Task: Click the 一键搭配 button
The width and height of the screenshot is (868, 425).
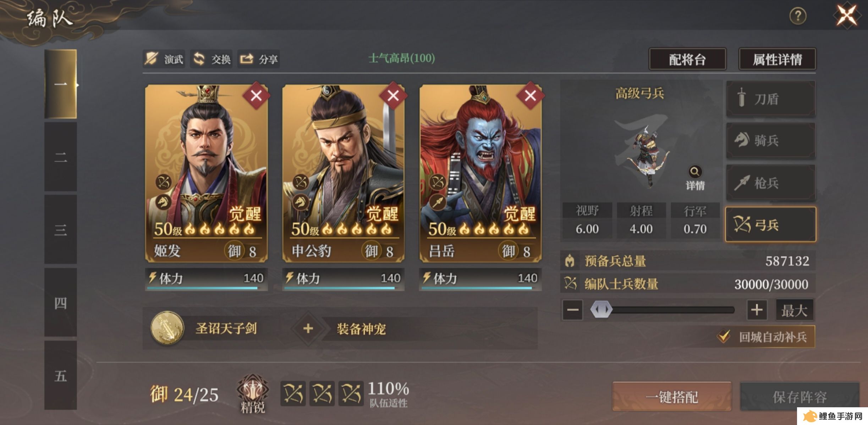Action: tap(672, 397)
